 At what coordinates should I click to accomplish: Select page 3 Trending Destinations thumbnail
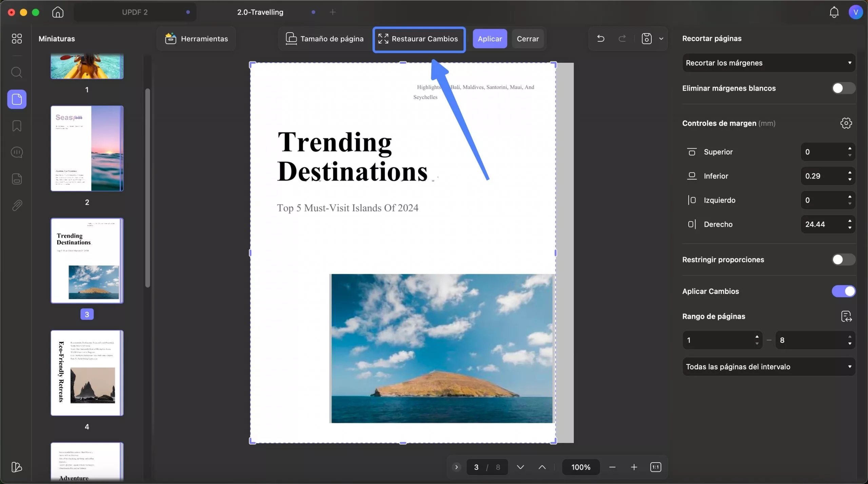(87, 261)
